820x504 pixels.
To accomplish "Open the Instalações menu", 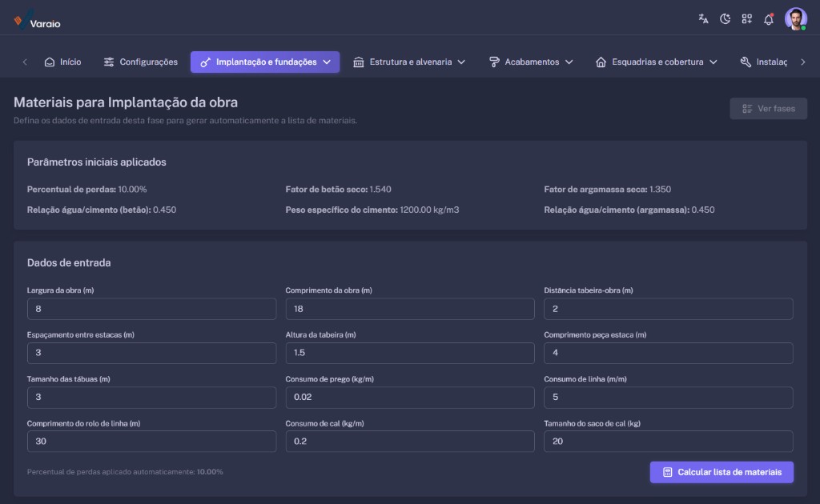I will coord(764,62).
